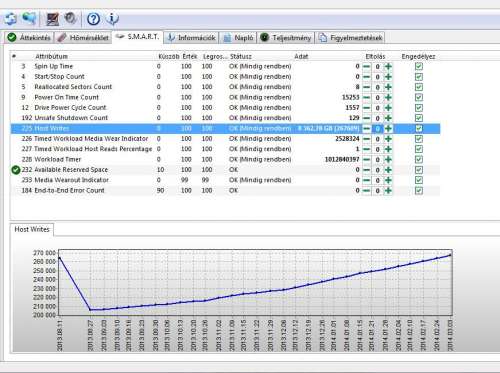This screenshot has width=500, height=373.
Task: Decrease offset for Reallocated Sectors Count
Action: click(366, 87)
